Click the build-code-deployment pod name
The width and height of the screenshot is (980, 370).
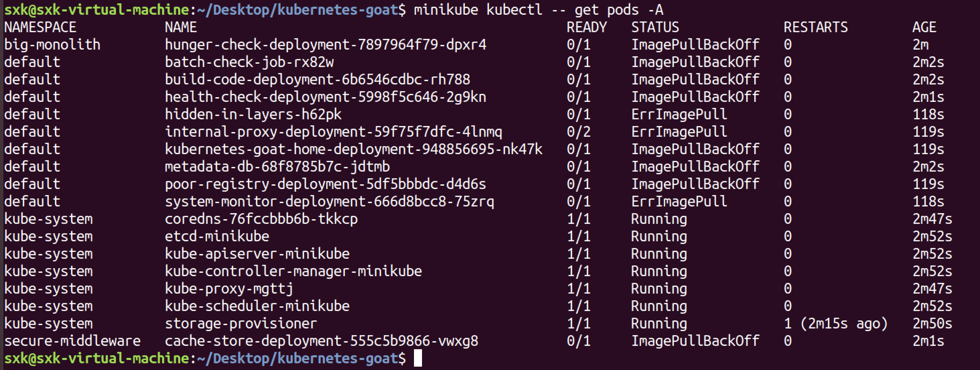317,79
